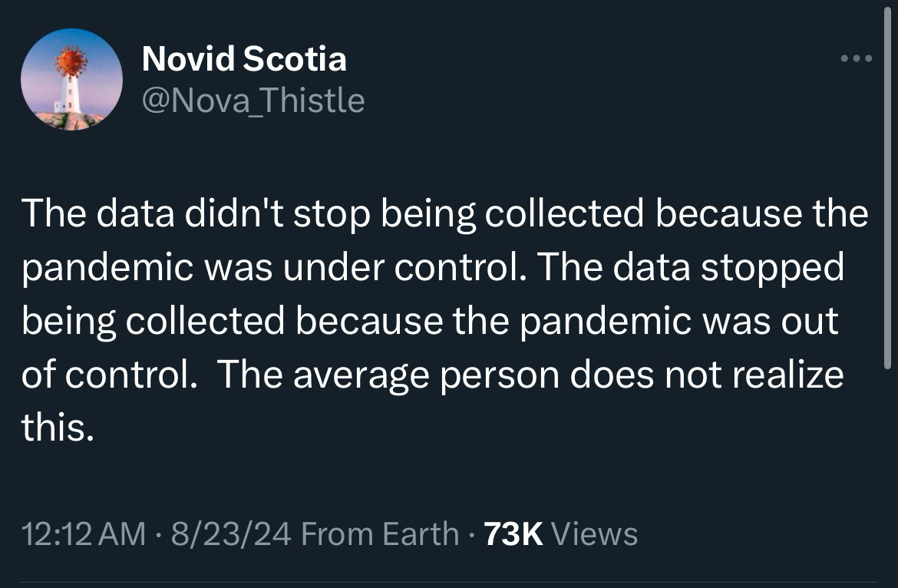The width and height of the screenshot is (898, 588).
Task: Click the @Nova_Thistle handle
Action: [253, 100]
